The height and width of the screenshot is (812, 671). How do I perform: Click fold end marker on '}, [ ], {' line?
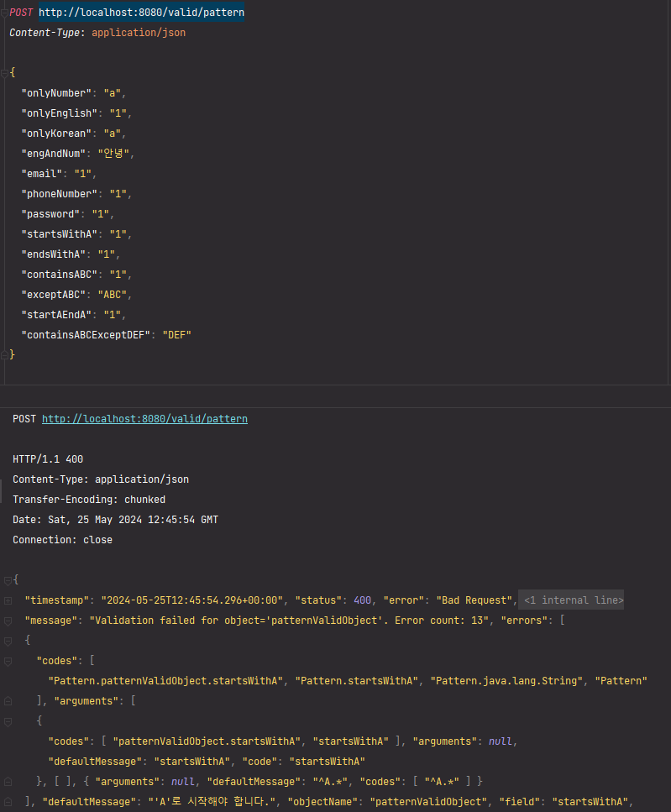[x=8, y=782]
